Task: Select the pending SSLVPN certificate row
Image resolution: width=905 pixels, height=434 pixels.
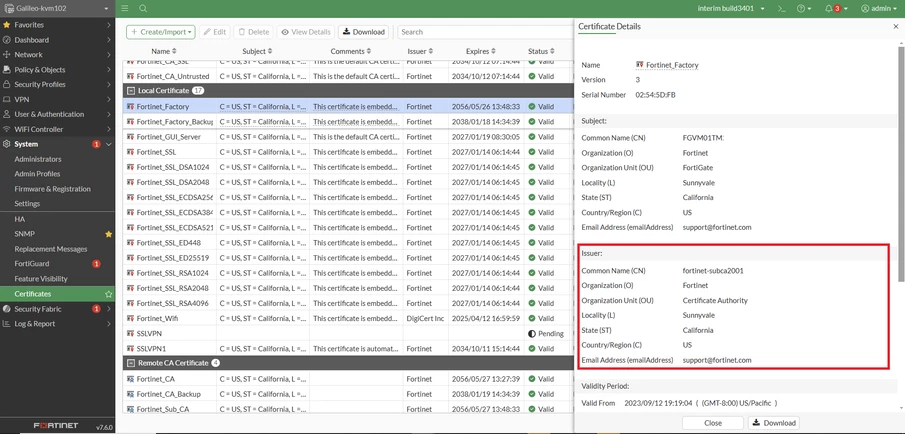Action: (x=349, y=334)
